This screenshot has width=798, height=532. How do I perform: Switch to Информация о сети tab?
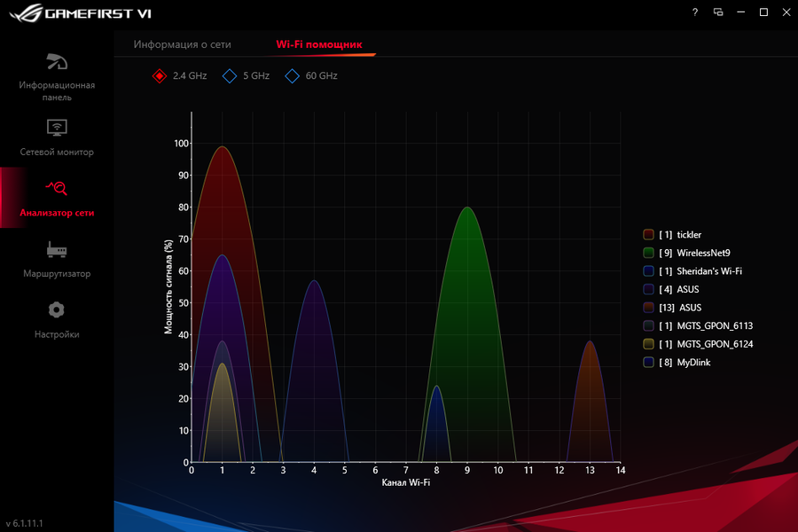coord(182,44)
